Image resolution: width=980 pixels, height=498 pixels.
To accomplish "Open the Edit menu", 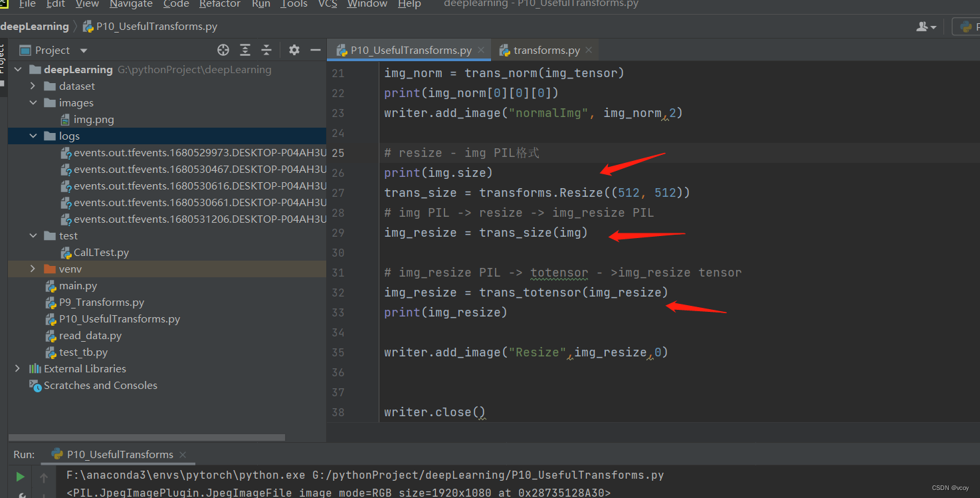I will tap(56, 4).
